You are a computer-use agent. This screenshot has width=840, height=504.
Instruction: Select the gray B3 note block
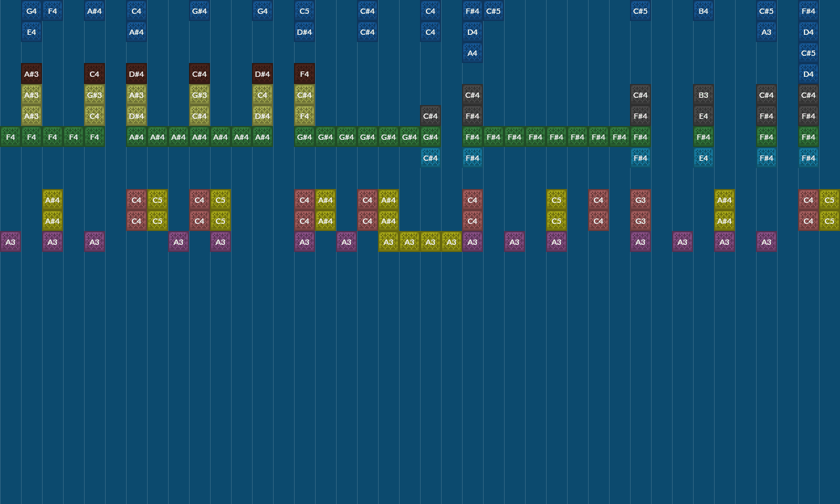click(x=703, y=94)
